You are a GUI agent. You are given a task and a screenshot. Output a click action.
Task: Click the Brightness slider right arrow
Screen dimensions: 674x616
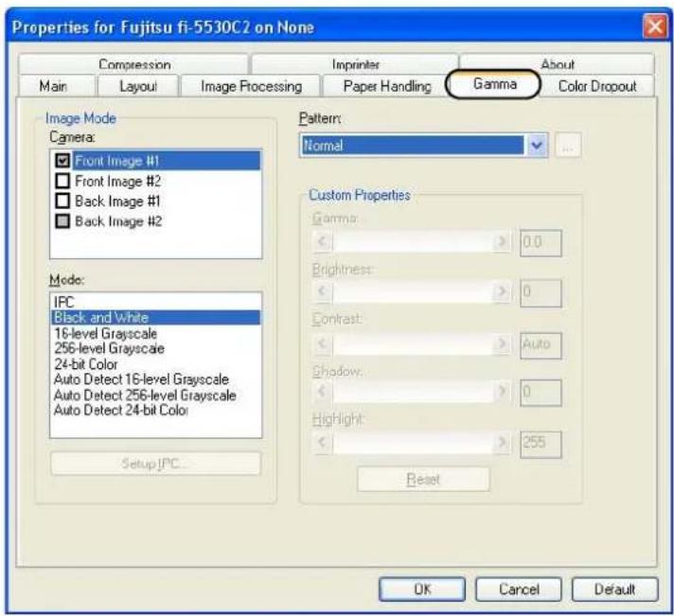[x=501, y=291]
